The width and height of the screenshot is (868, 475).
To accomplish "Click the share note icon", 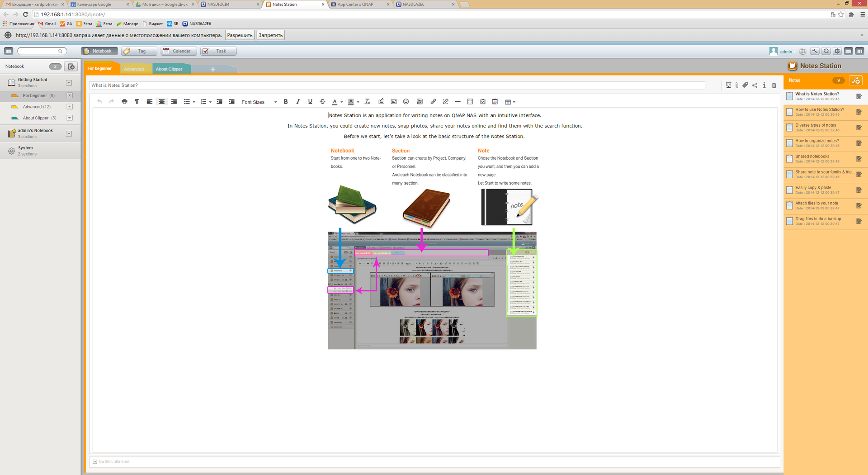I will pos(755,85).
